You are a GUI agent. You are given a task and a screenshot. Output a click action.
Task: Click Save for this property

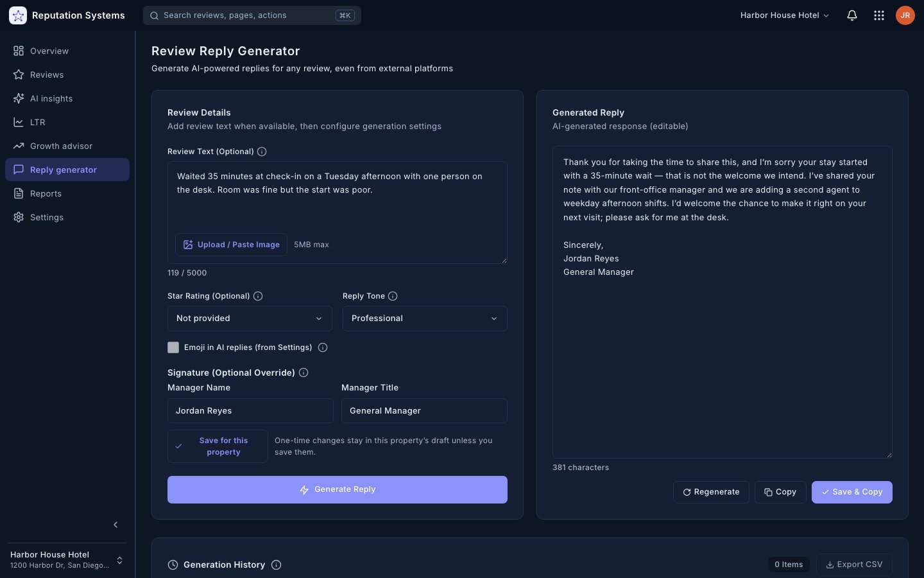pos(218,446)
